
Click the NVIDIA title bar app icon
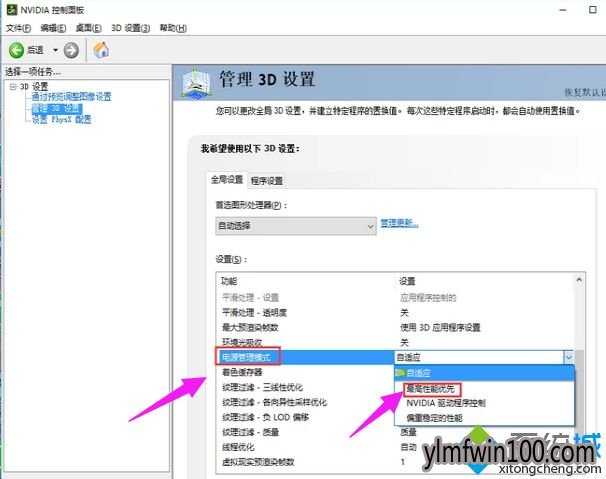click(12, 10)
